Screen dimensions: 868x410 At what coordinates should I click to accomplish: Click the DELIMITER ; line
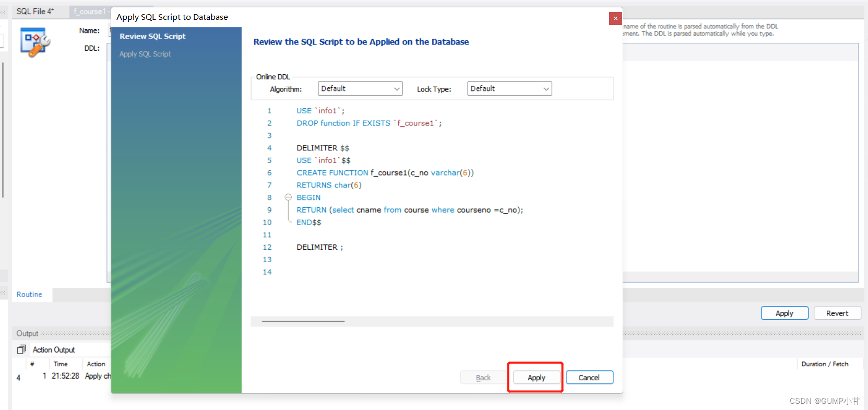tap(320, 248)
